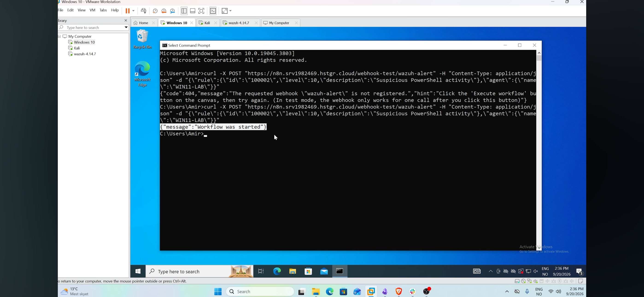Close the My Computer tab
The image size is (644, 297).
(296, 23)
